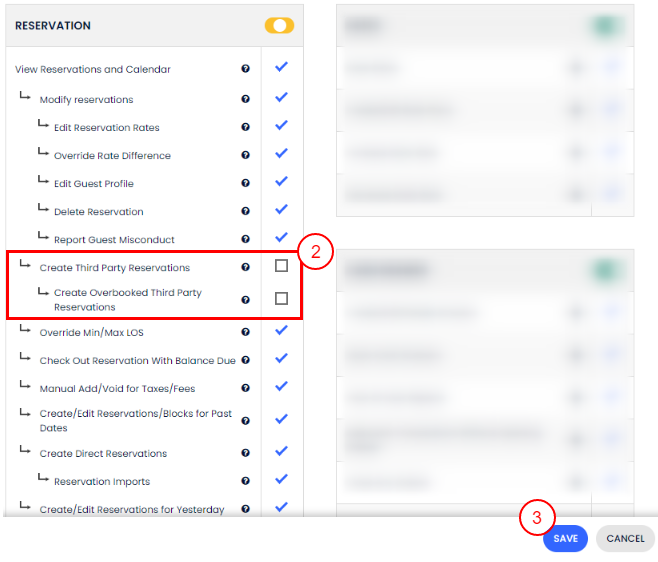Uncheck Create Direct Reservations permission
This screenshot has width=658, height=562.
(281, 451)
